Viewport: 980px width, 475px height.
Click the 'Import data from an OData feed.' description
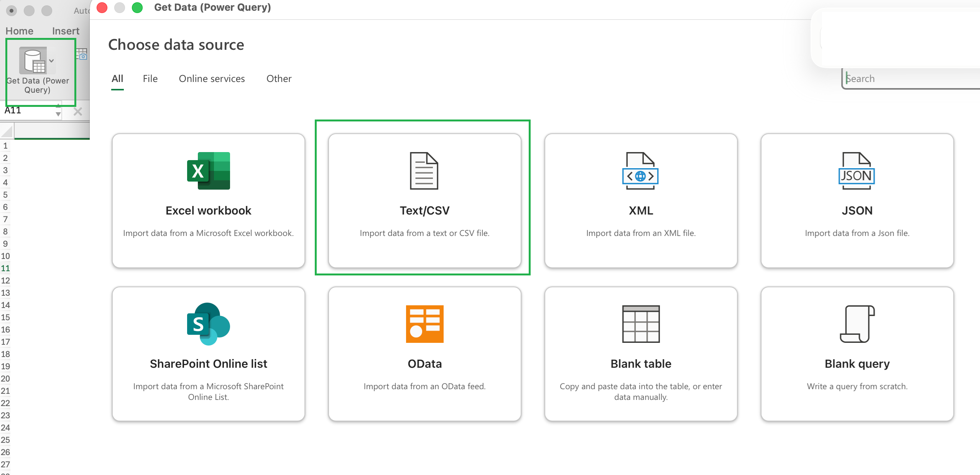pos(424,386)
